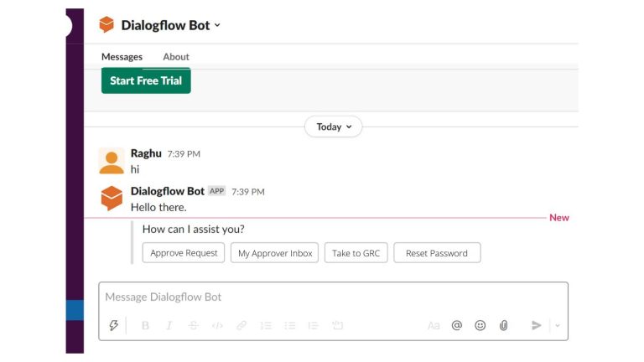Toggle italic text formatting

[x=169, y=326]
